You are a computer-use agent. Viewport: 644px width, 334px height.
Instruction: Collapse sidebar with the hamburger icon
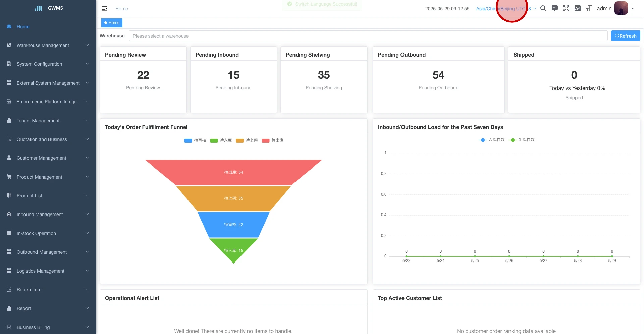[x=104, y=9]
